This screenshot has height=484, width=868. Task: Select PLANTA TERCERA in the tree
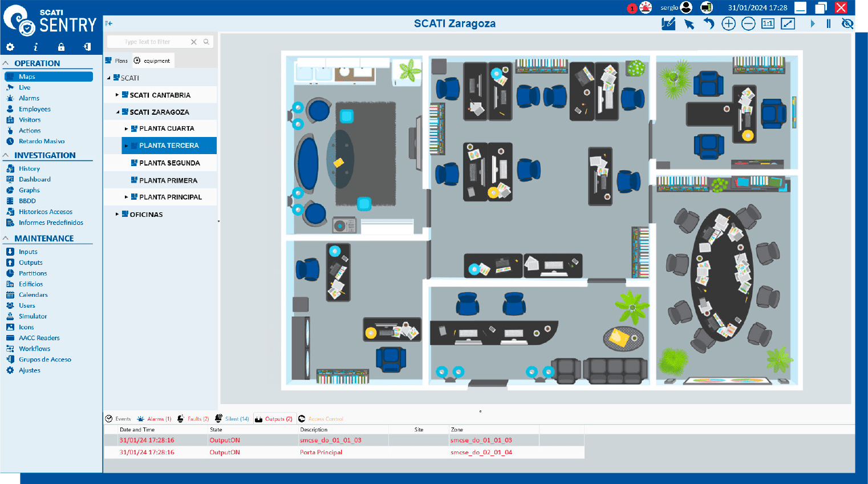169,146
